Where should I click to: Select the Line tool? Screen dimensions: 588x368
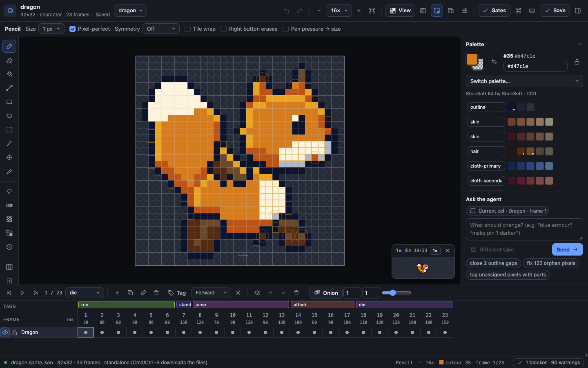tap(9, 88)
